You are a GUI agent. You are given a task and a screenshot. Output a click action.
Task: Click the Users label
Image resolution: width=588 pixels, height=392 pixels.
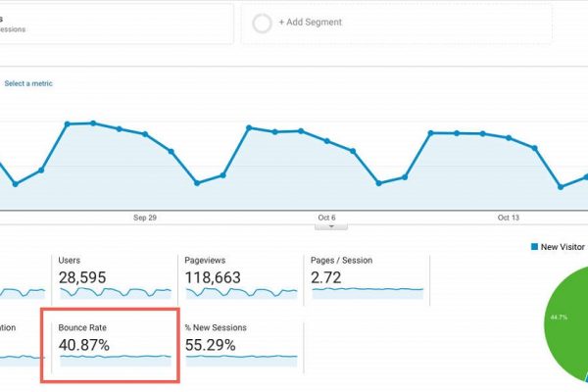point(70,261)
